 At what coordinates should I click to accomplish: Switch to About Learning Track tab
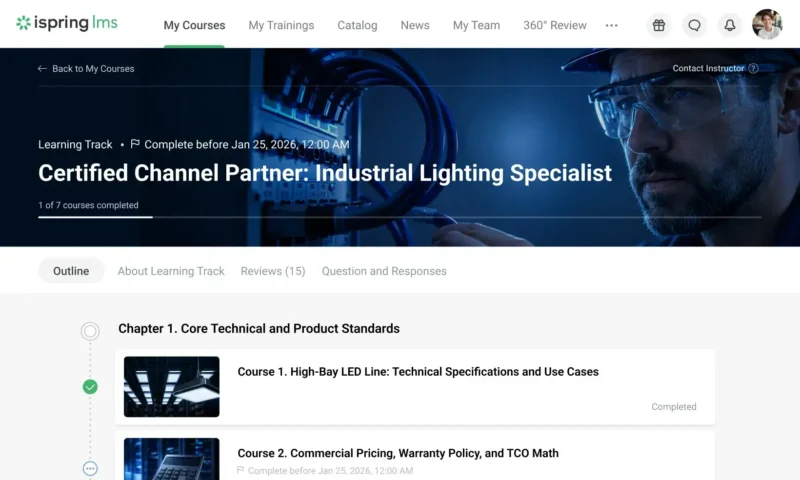(171, 271)
